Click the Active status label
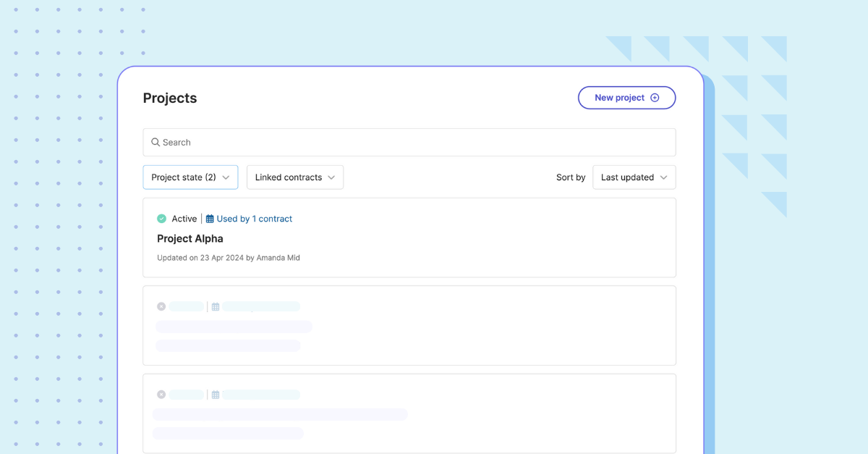The width and height of the screenshot is (868, 454). coord(184,219)
